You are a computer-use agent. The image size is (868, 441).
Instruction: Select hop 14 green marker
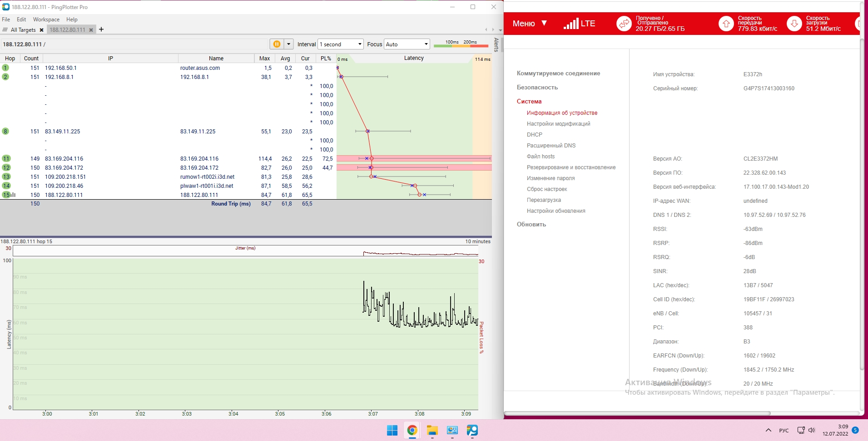click(x=6, y=186)
